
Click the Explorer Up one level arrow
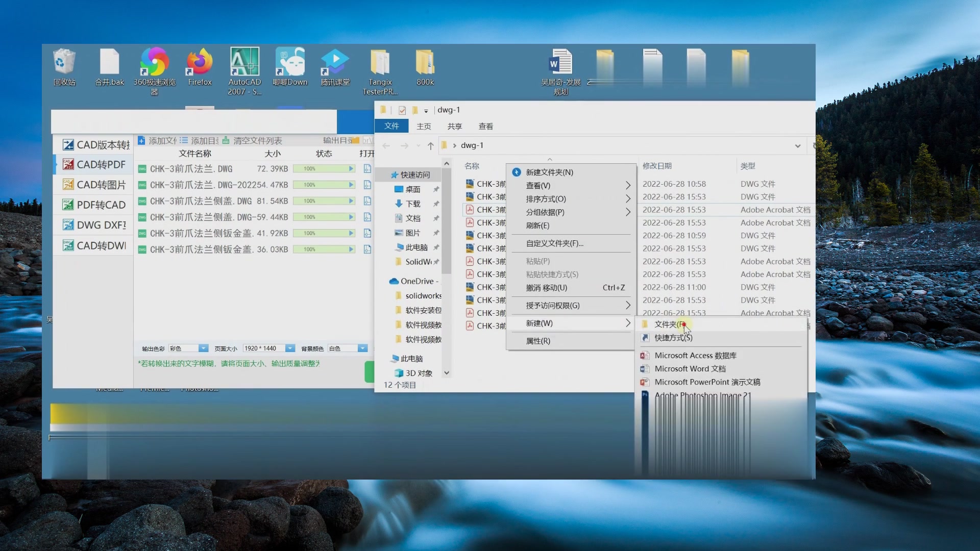coord(431,146)
